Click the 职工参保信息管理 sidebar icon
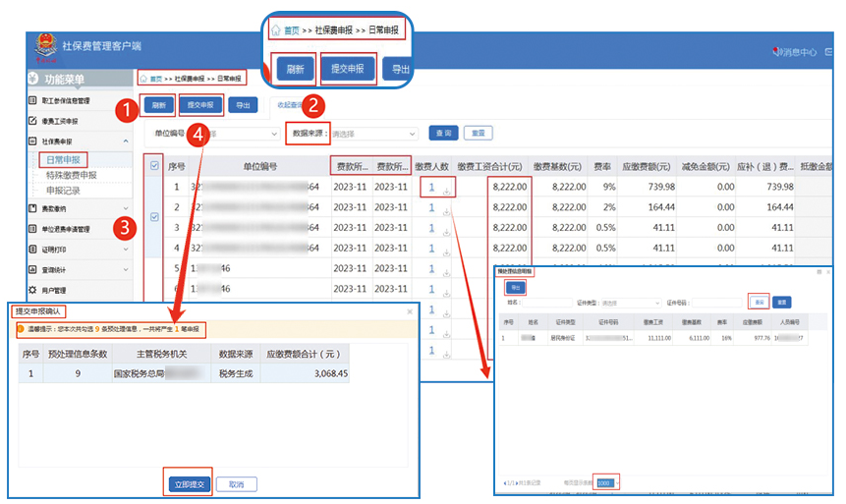Image resolution: width=846 pixels, height=504 pixels. coord(32,100)
